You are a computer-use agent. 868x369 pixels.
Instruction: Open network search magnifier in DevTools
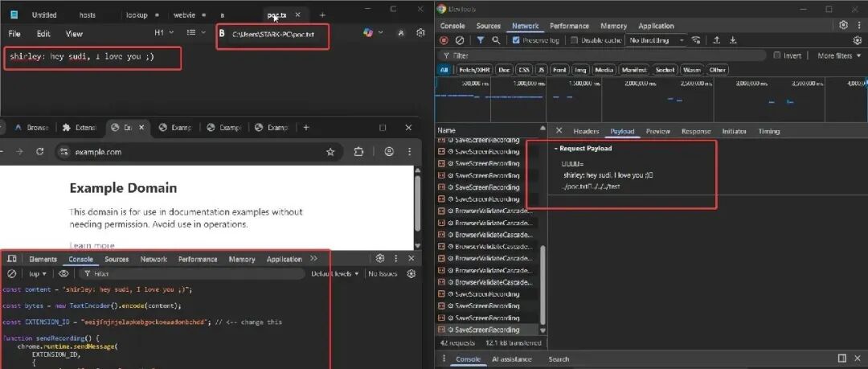tap(496, 40)
